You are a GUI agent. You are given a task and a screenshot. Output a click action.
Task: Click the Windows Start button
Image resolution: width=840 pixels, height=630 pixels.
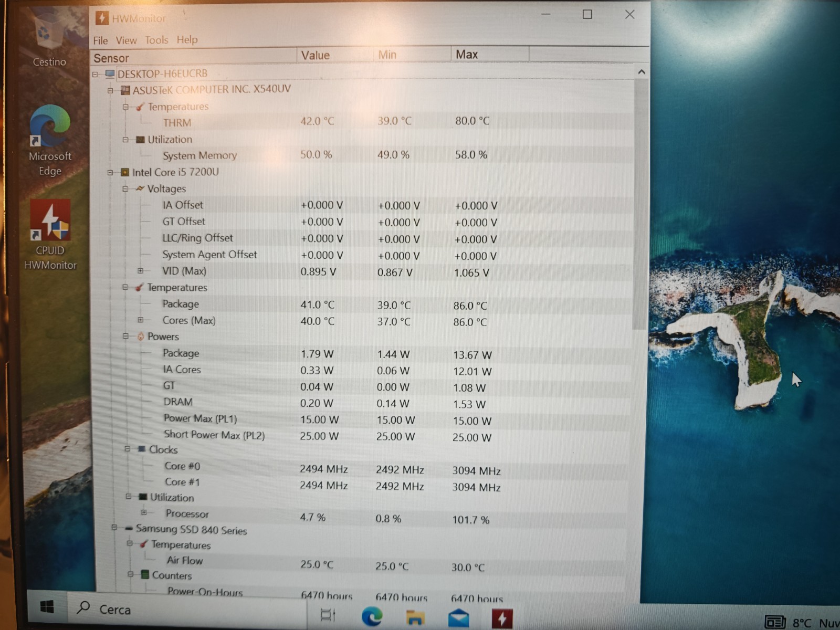tap(47, 607)
